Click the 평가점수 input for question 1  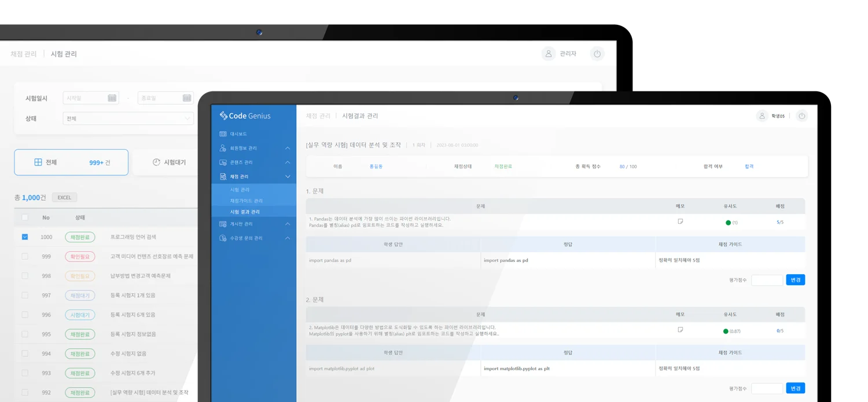tap(767, 280)
